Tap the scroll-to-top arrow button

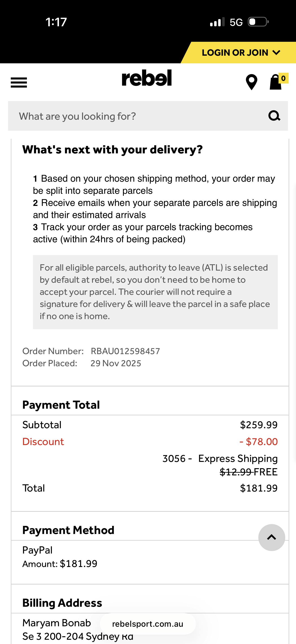click(x=272, y=538)
